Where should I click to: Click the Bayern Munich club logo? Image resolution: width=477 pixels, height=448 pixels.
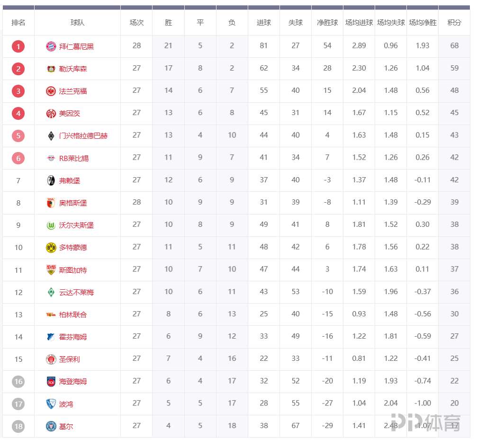click(51, 46)
